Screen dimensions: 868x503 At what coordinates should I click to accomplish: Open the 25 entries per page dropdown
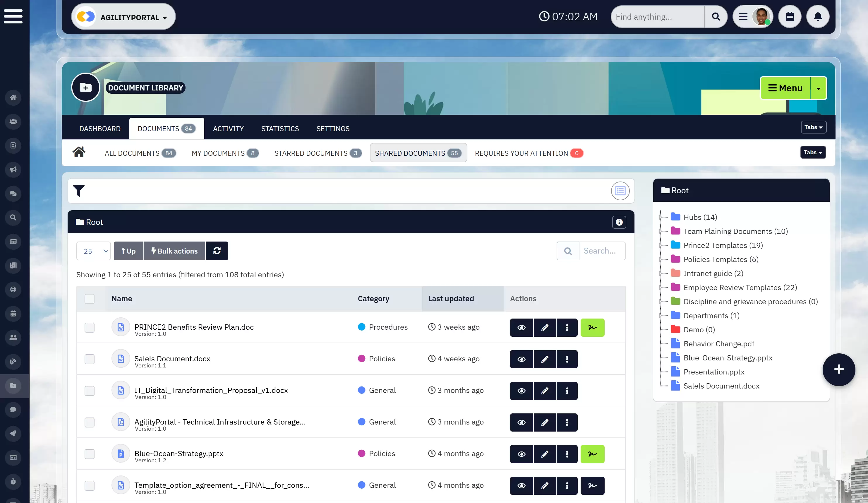click(93, 251)
